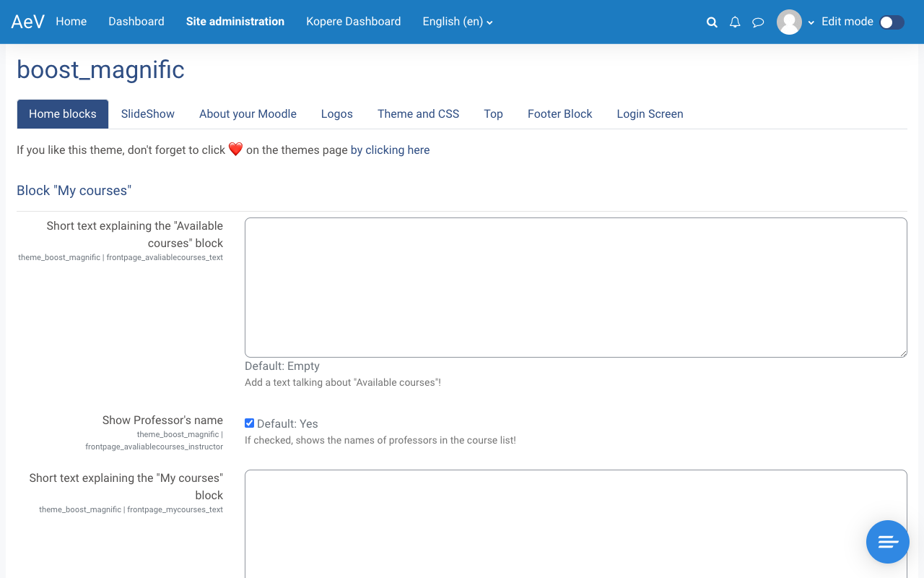This screenshot has height=578, width=924.
Task: Open the messaging speech bubble icon
Action: 758,22
